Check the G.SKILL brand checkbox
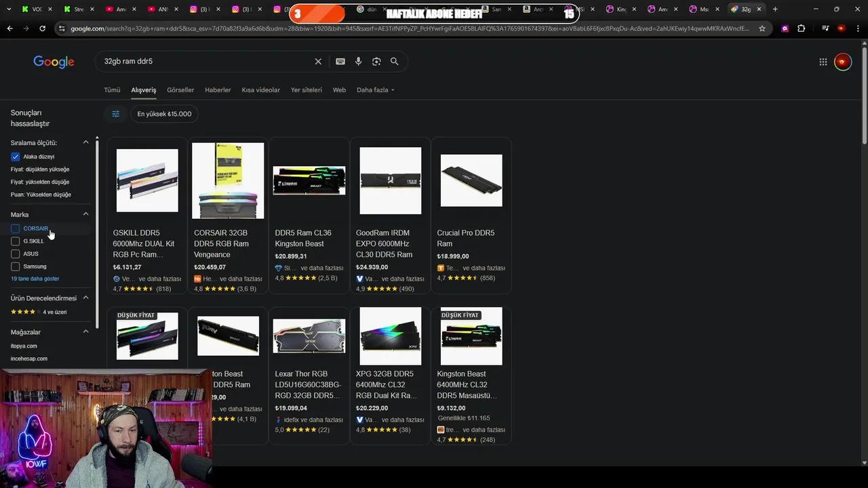This screenshot has height=488, width=868. pos(15,241)
